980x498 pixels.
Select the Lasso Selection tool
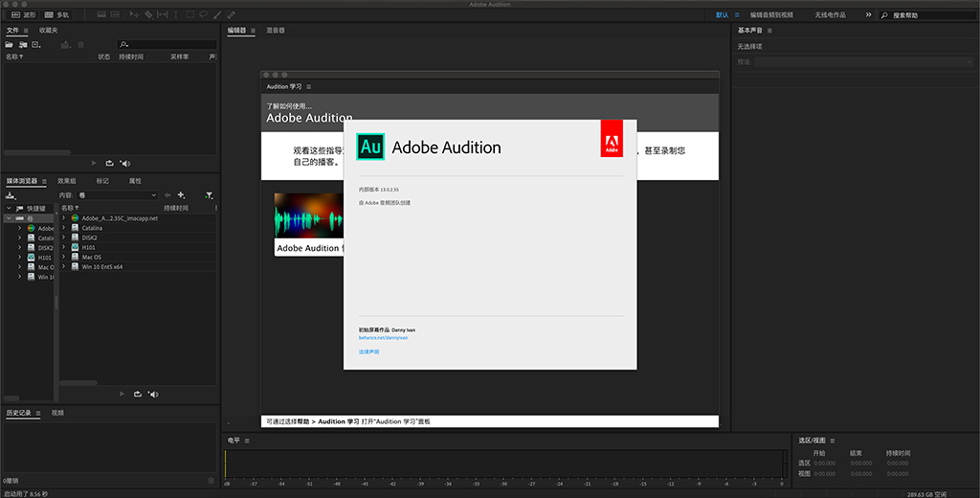click(x=204, y=14)
